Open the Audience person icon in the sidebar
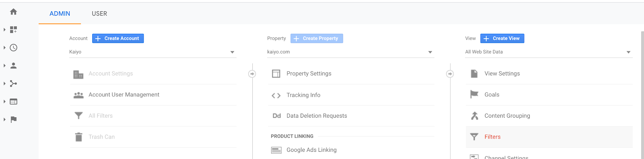This screenshot has width=644, height=159. [x=13, y=65]
